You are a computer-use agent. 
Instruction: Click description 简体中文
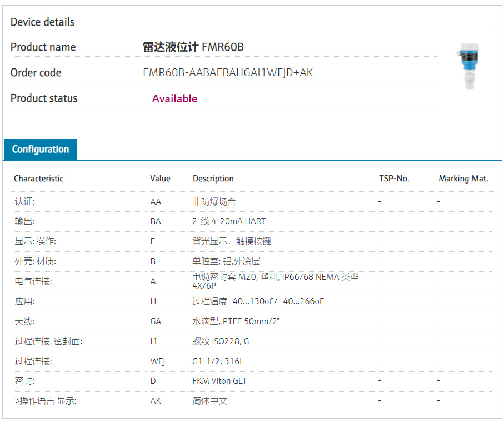(x=209, y=401)
